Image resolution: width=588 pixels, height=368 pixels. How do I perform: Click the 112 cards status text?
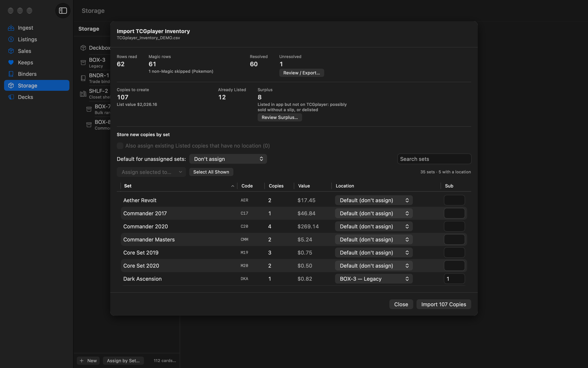[165, 360]
